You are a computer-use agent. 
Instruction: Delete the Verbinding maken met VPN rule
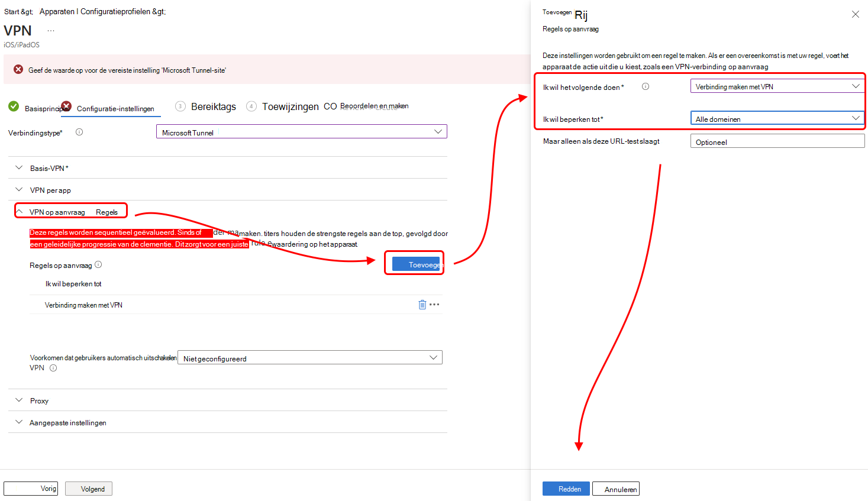[422, 305]
